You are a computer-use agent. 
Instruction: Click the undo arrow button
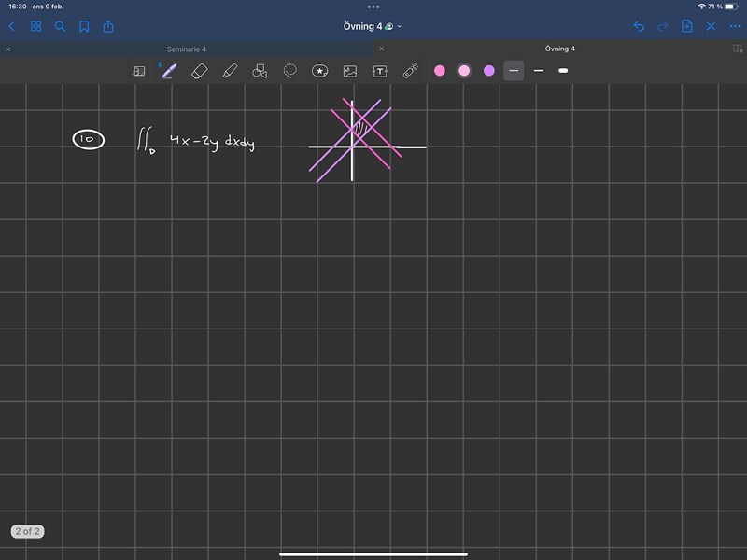coord(639,26)
